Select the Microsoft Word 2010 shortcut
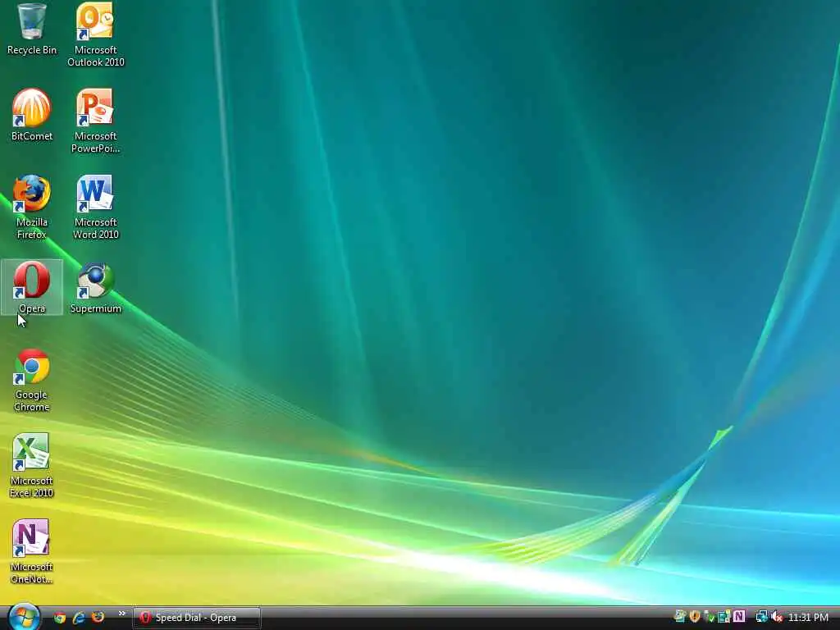The width and height of the screenshot is (840, 630). (x=95, y=208)
